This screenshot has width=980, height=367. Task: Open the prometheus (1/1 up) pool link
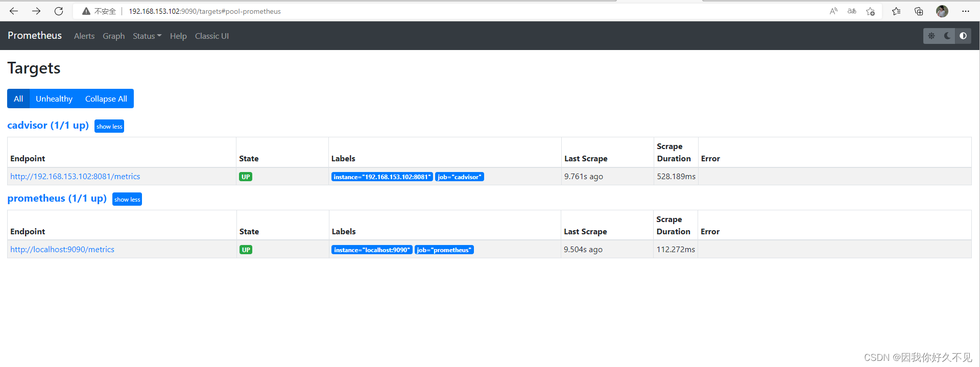57,199
